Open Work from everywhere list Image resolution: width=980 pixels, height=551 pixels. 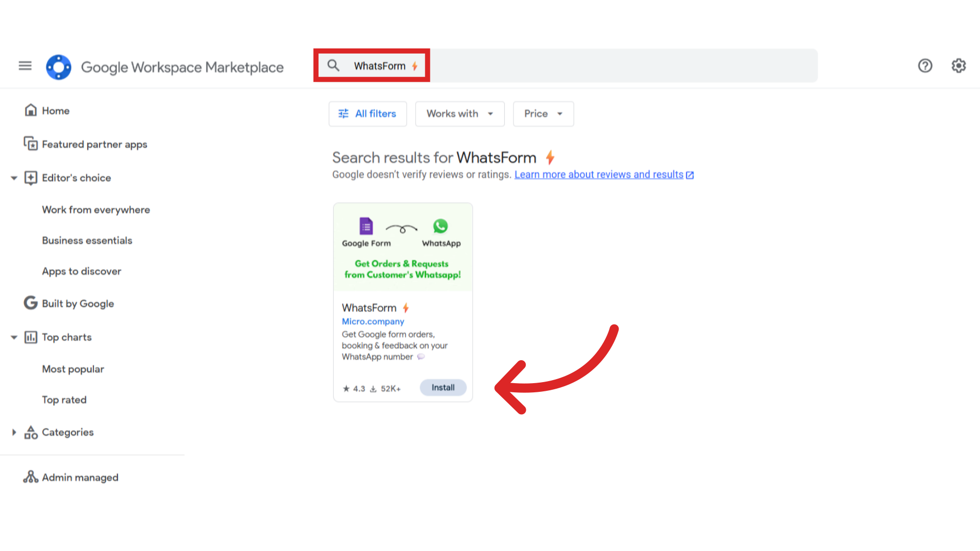[96, 210]
